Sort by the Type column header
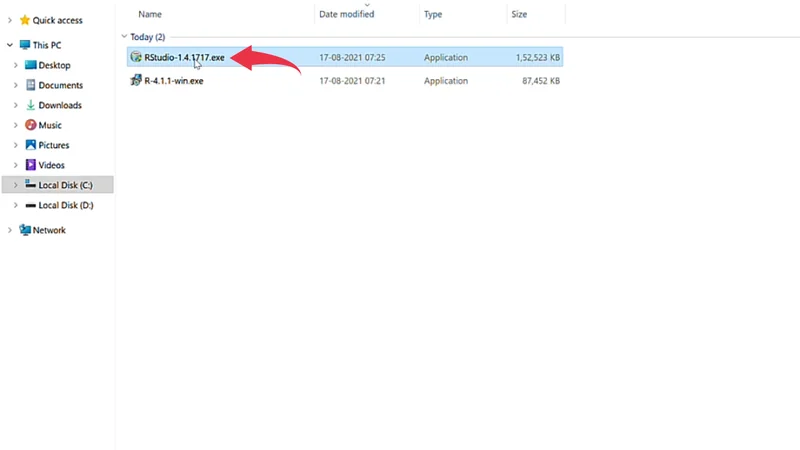This screenshot has height=450, width=800. click(x=433, y=14)
